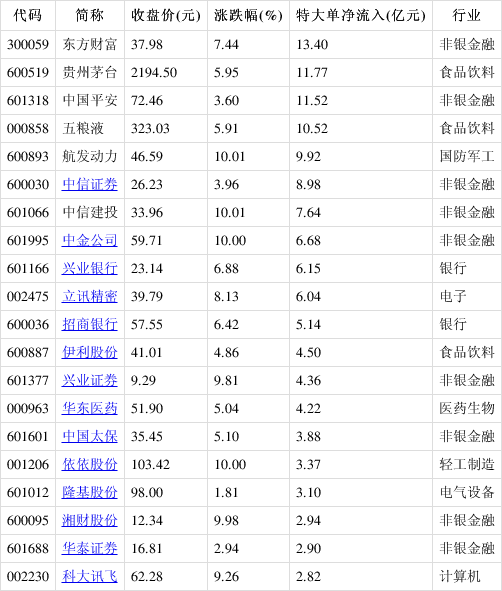Select stock code 601688
502x591 pixels.
point(28,548)
